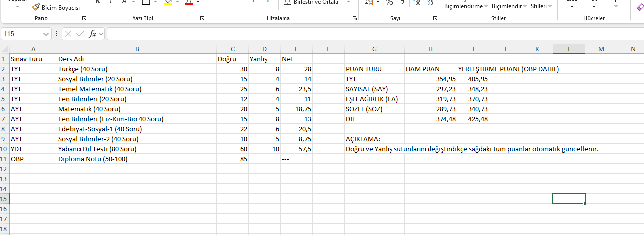Click the formula bar enter checkmark
Viewport: 644px width, 235px height.
click(80, 34)
